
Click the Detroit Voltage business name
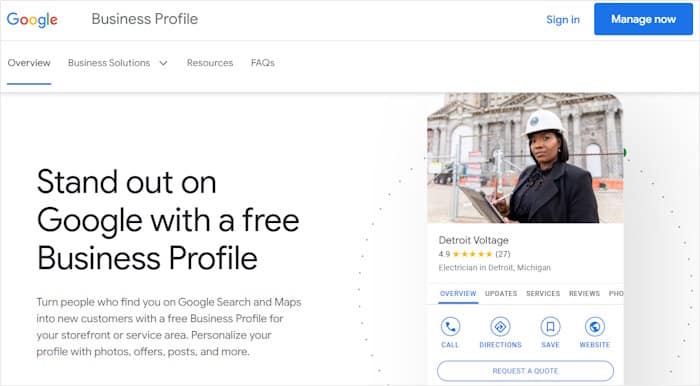474,240
